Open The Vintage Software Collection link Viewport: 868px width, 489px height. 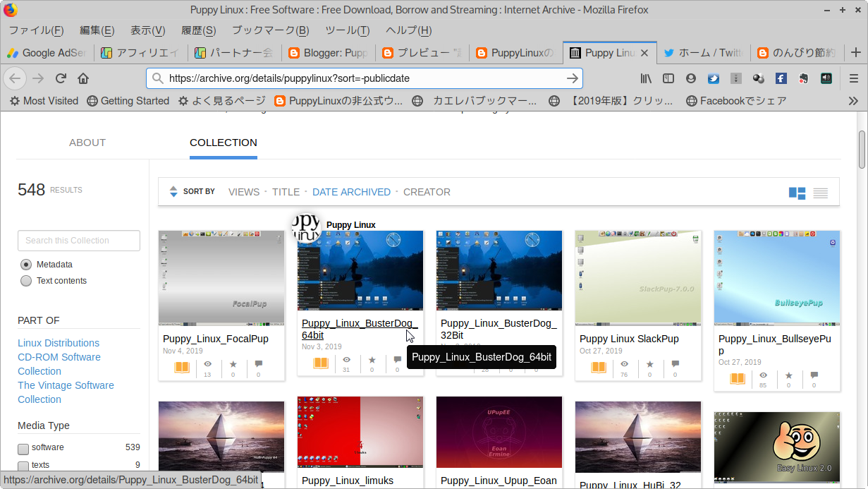(x=66, y=392)
